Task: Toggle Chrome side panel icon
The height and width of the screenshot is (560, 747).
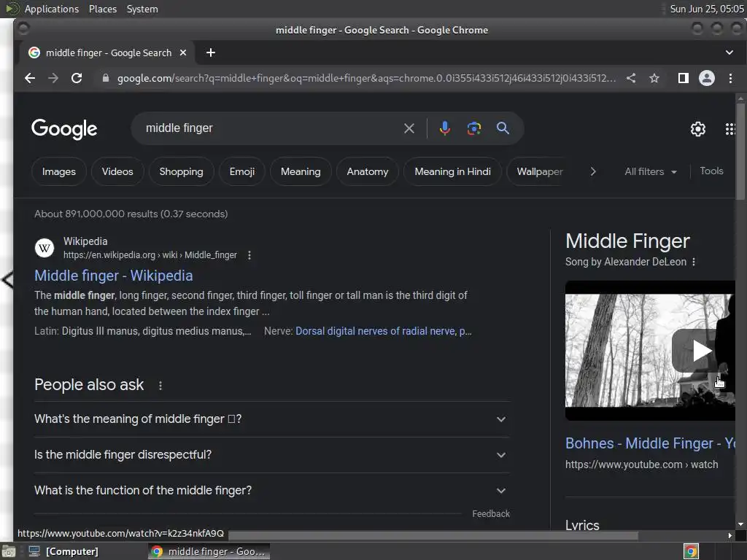Action: click(x=683, y=78)
